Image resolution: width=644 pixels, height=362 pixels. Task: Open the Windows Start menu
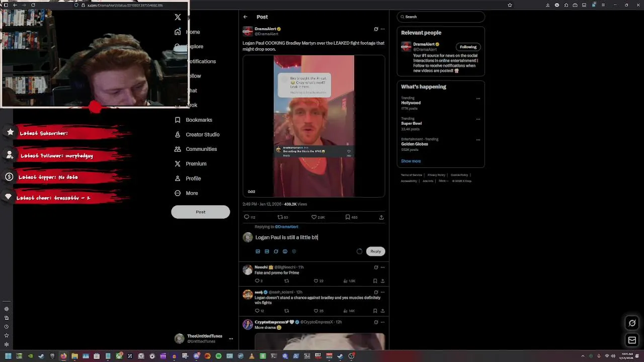[x=8, y=356]
